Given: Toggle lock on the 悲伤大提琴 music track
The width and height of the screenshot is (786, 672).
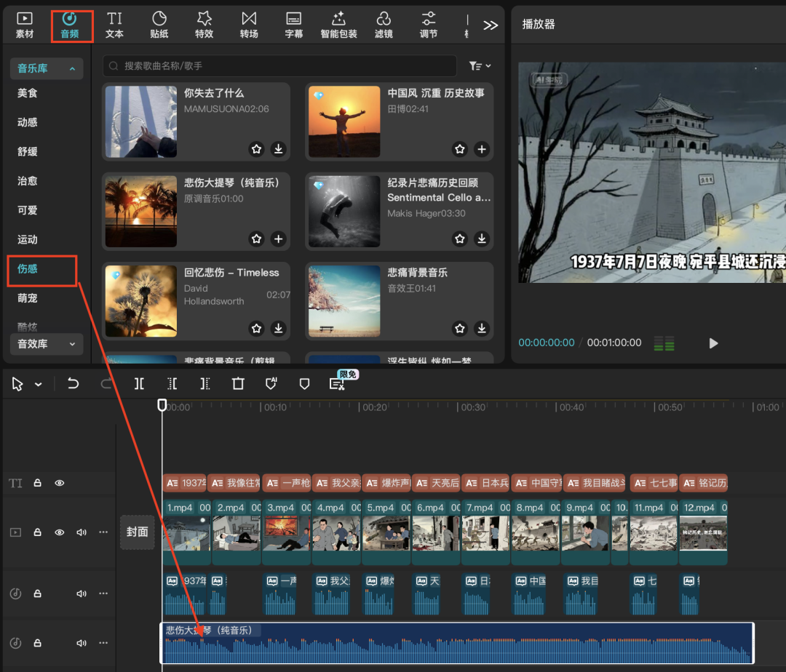Looking at the screenshot, I should point(37,643).
